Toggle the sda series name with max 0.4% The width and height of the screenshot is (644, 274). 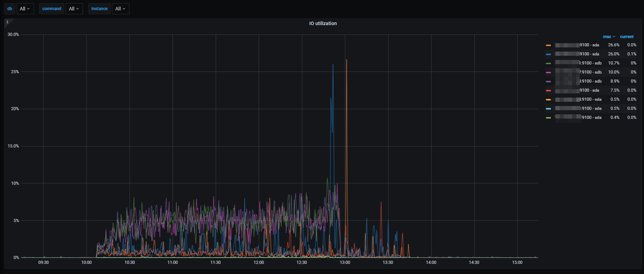pyautogui.click(x=578, y=117)
